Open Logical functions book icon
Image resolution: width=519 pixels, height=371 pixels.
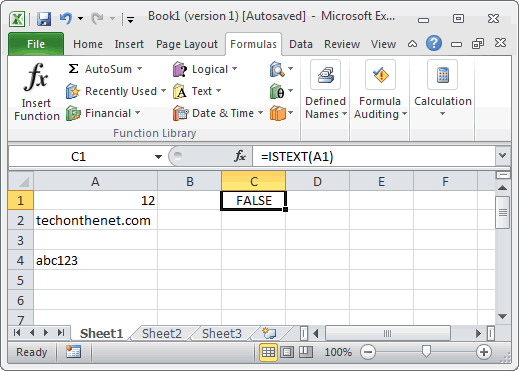click(180, 69)
